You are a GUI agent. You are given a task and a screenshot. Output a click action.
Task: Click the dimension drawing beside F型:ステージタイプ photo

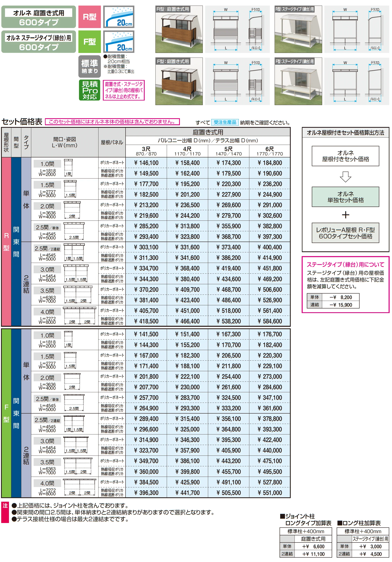coord(357,81)
